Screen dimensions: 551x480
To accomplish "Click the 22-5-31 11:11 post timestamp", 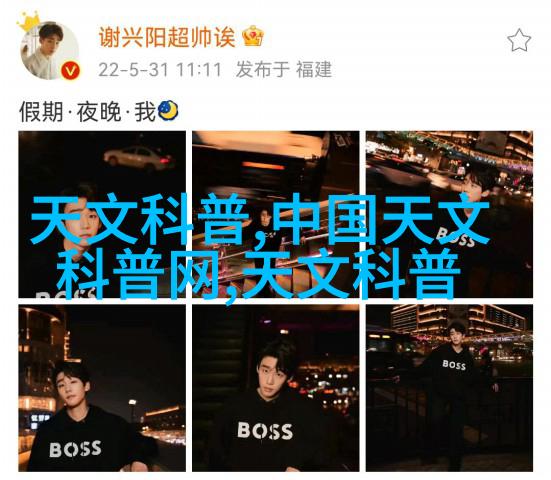I will pos(160,70).
